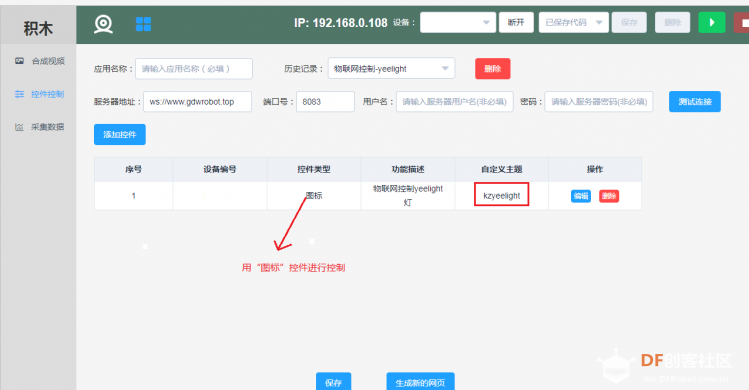Open the webcam camera icon

(x=103, y=23)
